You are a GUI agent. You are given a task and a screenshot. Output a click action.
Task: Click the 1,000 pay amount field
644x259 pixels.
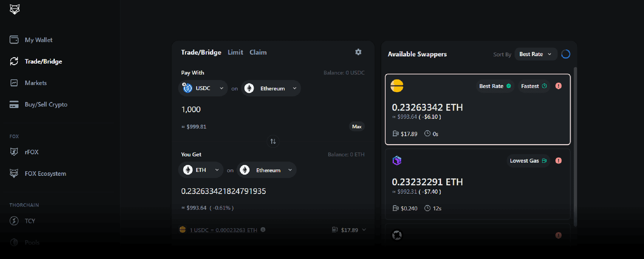(239, 110)
